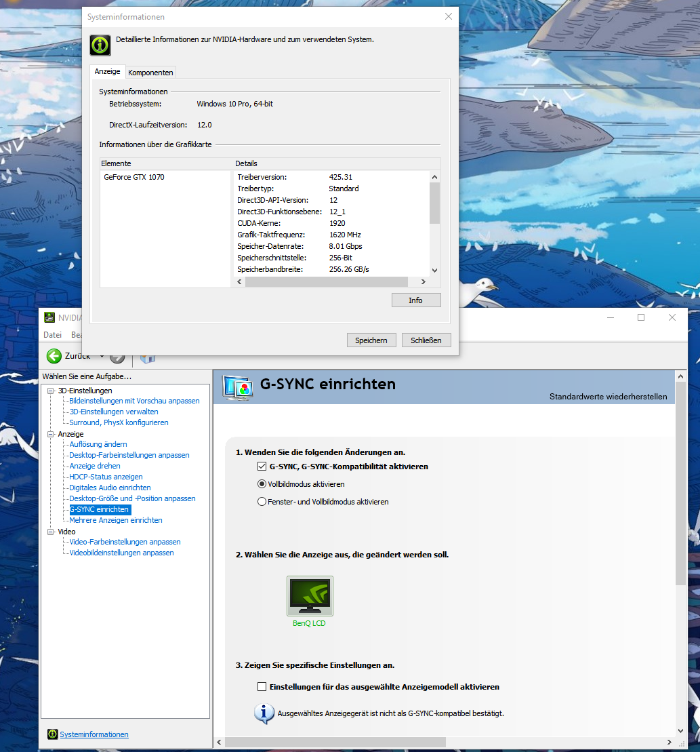Switch to the Anzeige tab
This screenshot has width=700, height=752.
point(107,71)
